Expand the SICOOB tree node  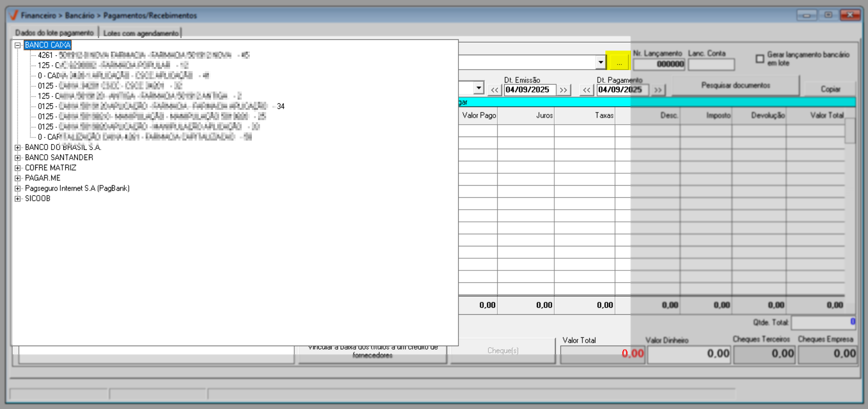coord(17,198)
